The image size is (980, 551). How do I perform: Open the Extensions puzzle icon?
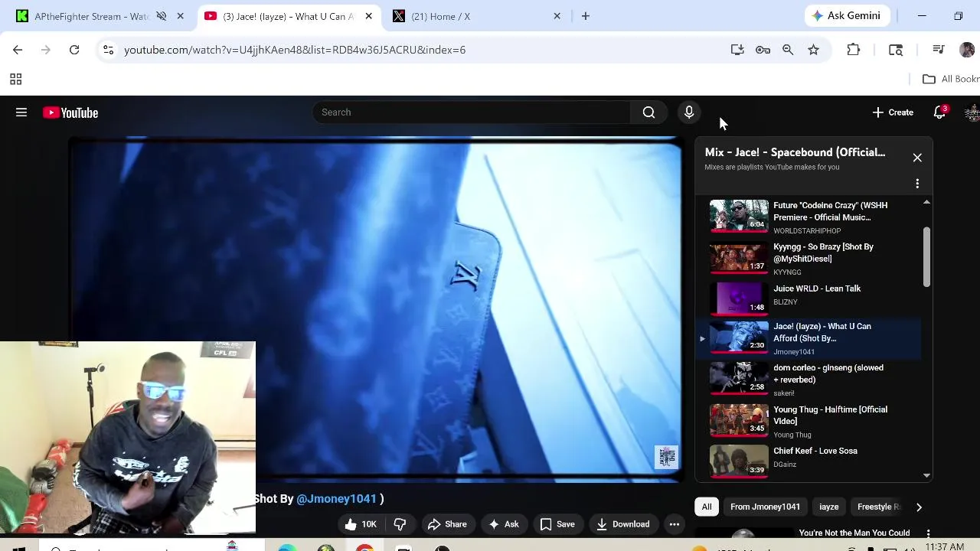click(x=854, y=50)
